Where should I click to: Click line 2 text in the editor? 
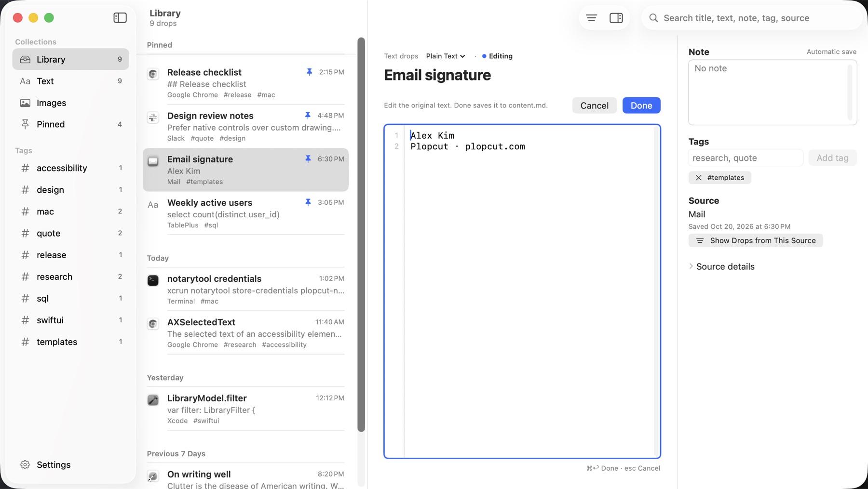click(468, 146)
